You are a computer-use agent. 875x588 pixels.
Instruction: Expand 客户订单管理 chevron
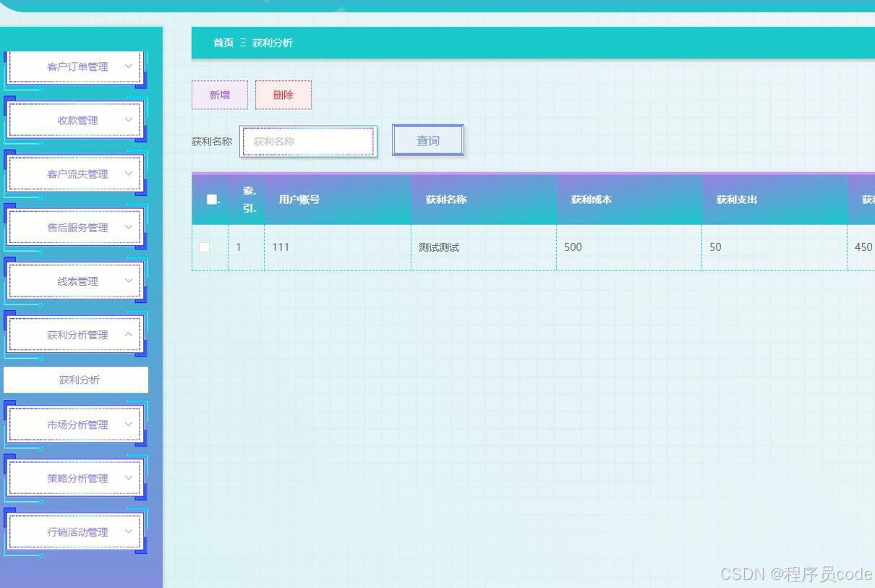pos(129,66)
